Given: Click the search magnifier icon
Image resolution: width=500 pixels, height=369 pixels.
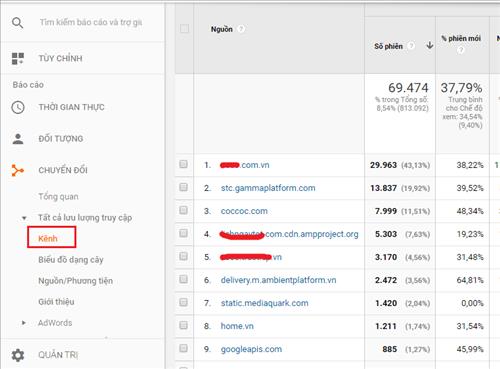Looking at the screenshot, I should tap(17, 23).
